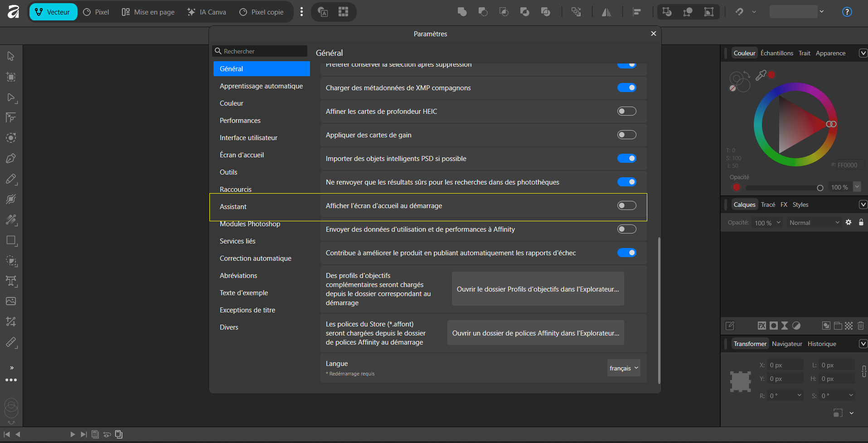This screenshot has height=443, width=868.
Task: Click the color Opacité slider
Action: coord(784,188)
